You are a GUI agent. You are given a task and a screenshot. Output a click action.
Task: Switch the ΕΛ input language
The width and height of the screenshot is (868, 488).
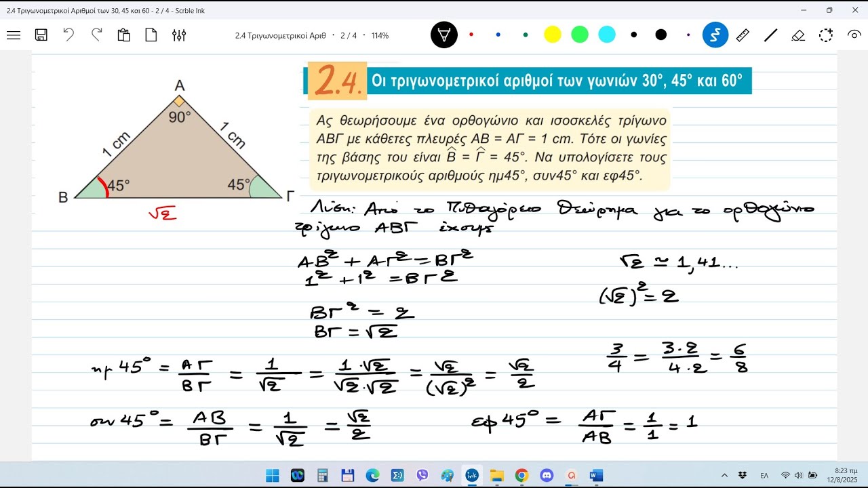(764, 475)
